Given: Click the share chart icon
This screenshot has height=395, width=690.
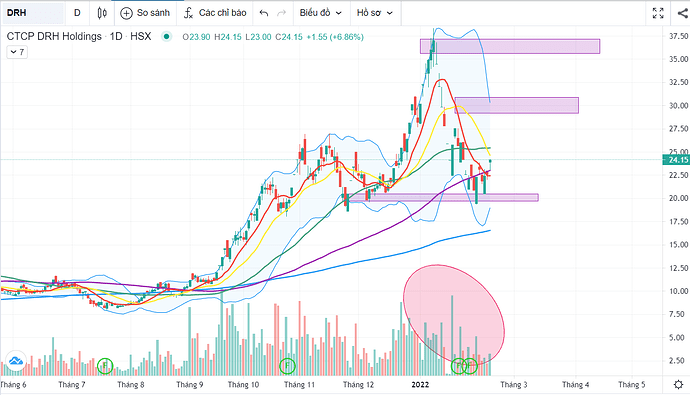Looking at the screenshot, I should pyautogui.click(x=683, y=13).
